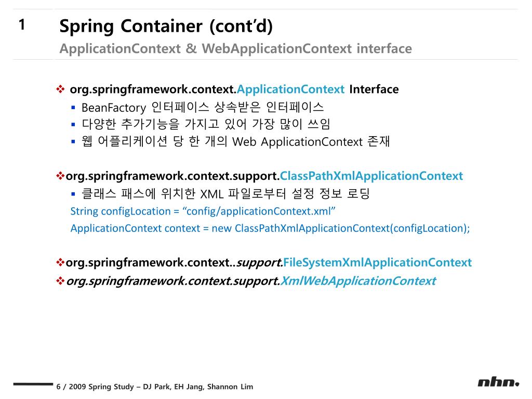The width and height of the screenshot is (532, 399).
Task: Click the String configLocation code line
Action: click(203, 211)
